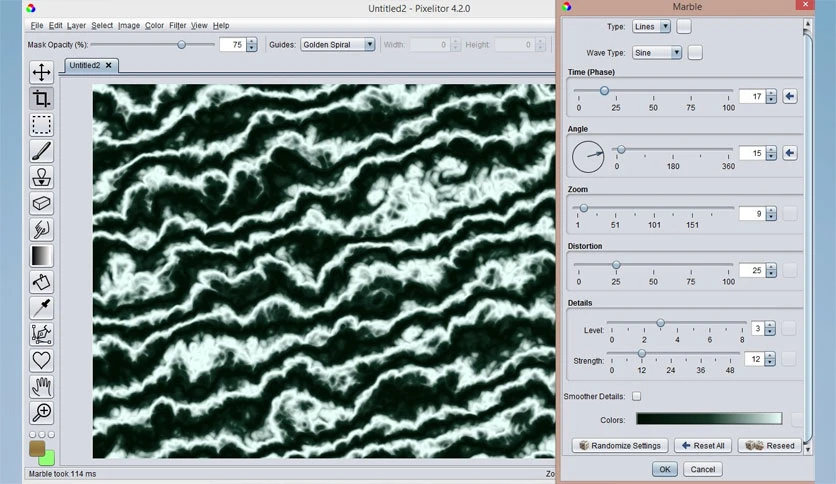This screenshot has width=836, height=484.
Task: Select the Zoom magnifier tool
Action: pyautogui.click(x=41, y=413)
